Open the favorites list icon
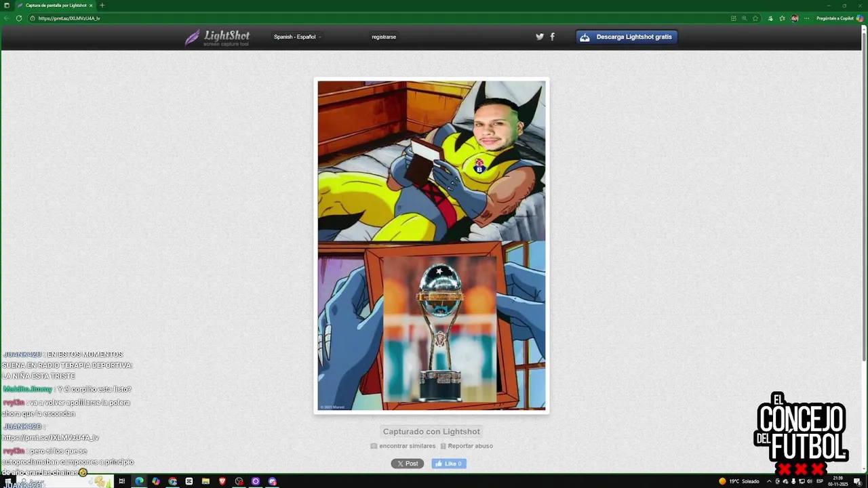The image size is (868, 488). pyautogui.click(x=782, y=18)
